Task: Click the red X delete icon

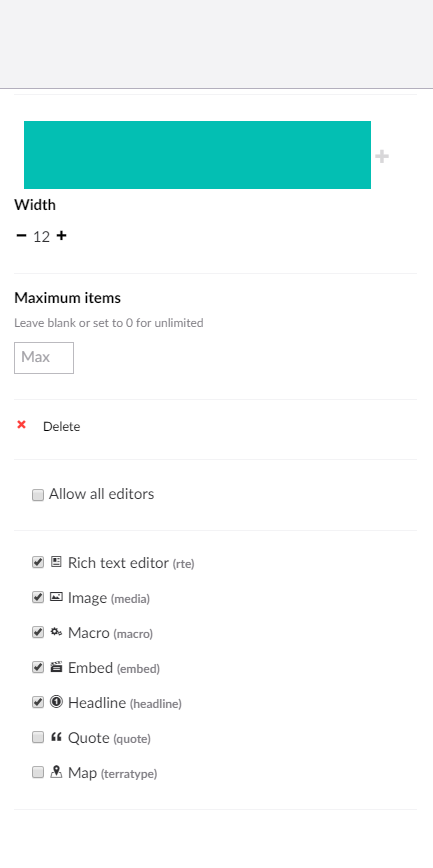Action: click(x=22, y=425)
